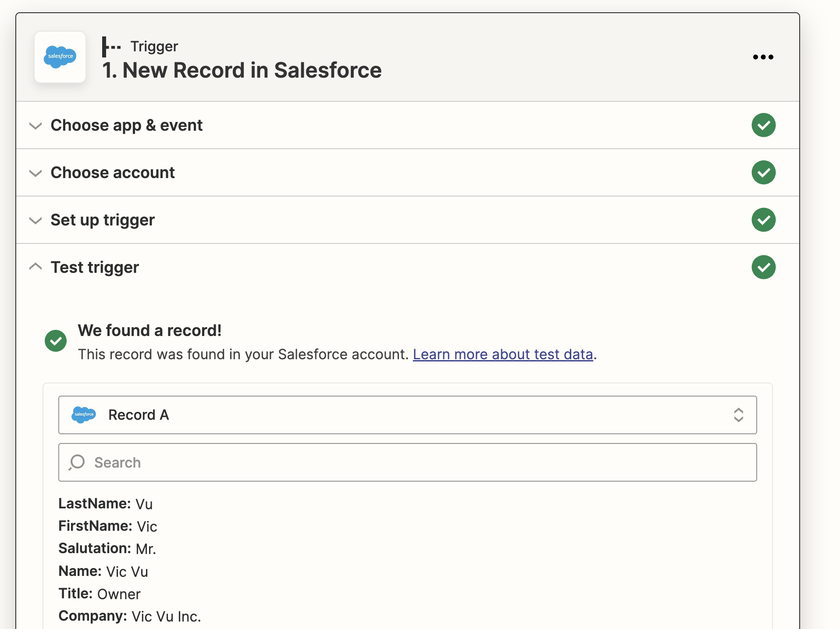Click green checkmark for Set up trigger
The height and width of the screenshot is (629, 840).
(763, 220)
